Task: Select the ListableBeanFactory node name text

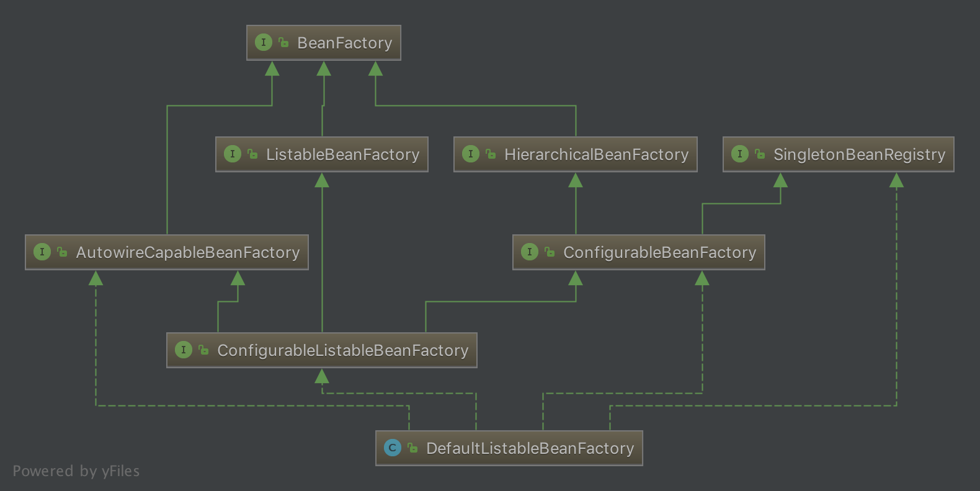Action: tap(342, 154)
